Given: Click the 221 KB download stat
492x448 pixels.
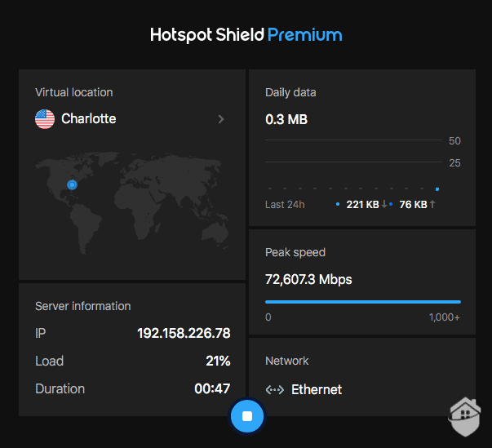Looking at the screenshot, I should 363,205.
